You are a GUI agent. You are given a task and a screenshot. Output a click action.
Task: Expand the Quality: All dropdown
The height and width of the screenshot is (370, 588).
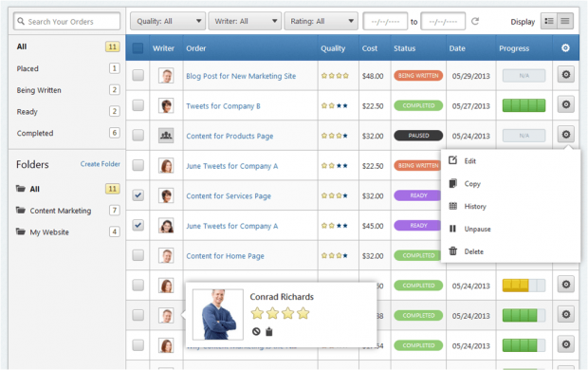click(168, 21)
